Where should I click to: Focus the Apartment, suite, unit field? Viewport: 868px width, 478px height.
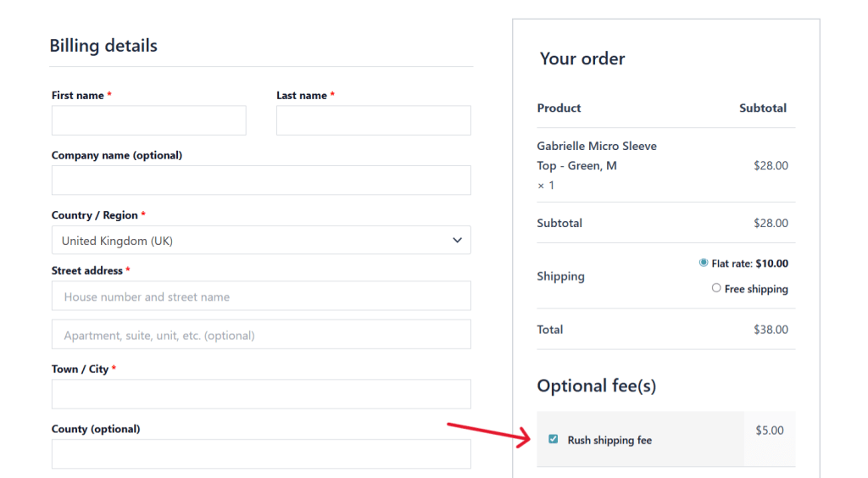(x=261, y=335)
